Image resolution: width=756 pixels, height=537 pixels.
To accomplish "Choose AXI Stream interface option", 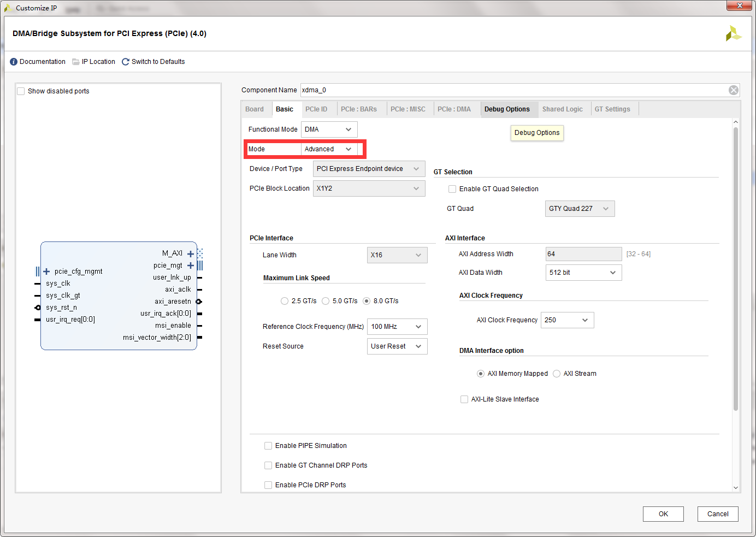I will coord(557,374).
